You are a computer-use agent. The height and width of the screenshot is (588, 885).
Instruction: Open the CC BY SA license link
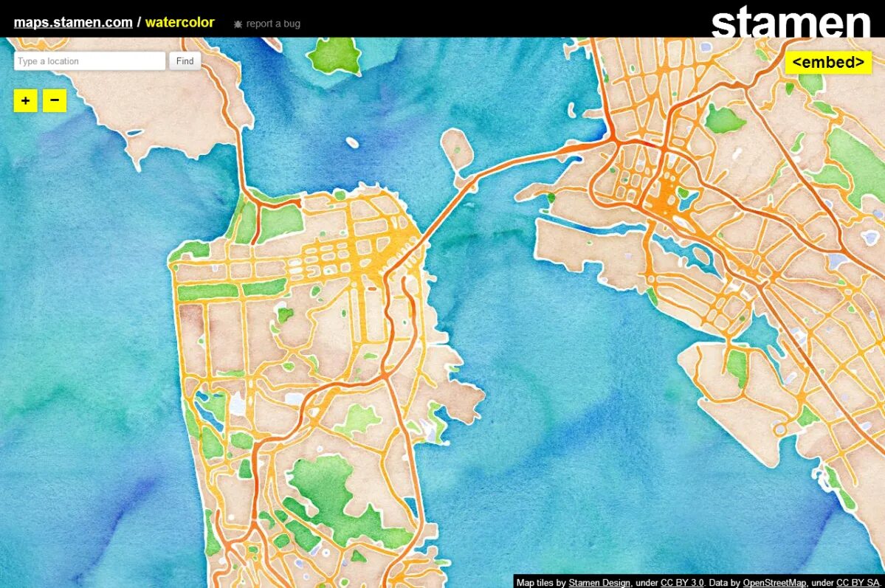pyautogui.click(x=858, y=582)
